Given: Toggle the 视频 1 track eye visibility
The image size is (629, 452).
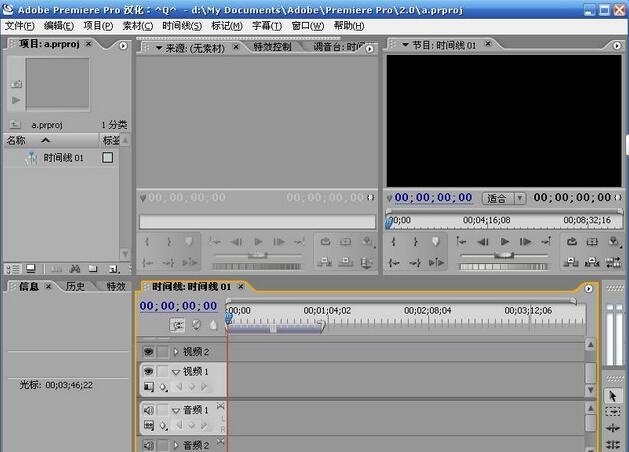Looking at the screenshot, I should (148, 371).
